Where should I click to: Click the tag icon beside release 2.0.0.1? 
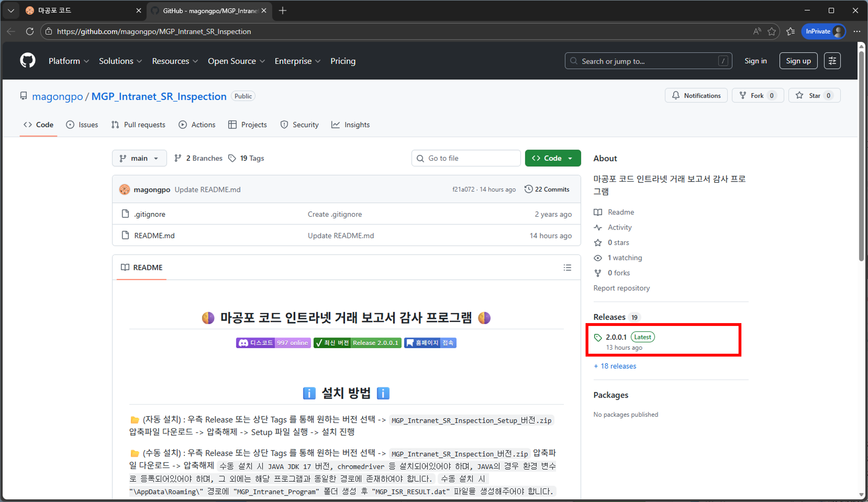click(598, 337)
